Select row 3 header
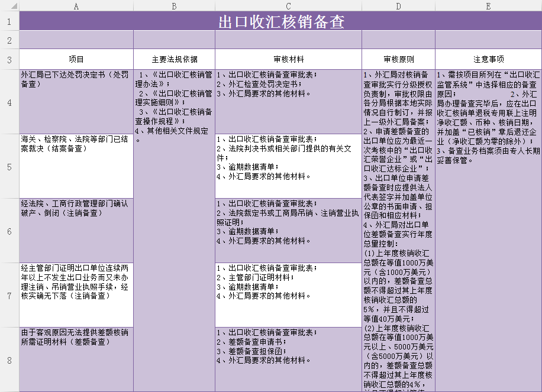This screenshot has height=392, width=542. [x=9, y=60]
